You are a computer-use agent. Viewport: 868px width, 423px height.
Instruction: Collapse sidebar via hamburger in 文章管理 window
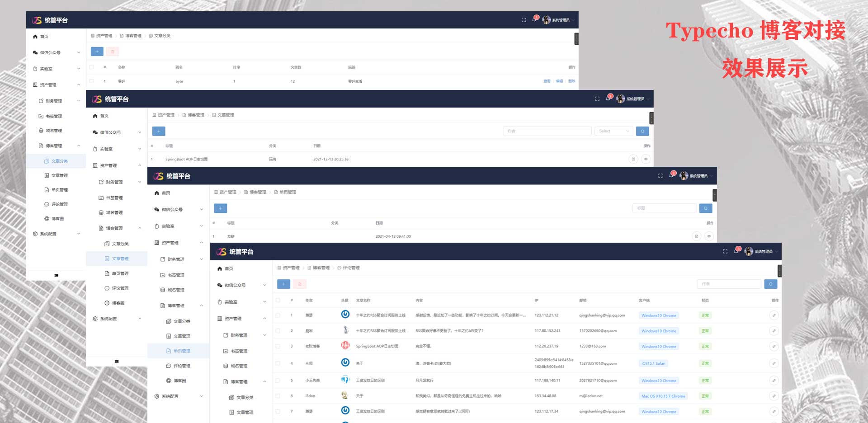117,362
